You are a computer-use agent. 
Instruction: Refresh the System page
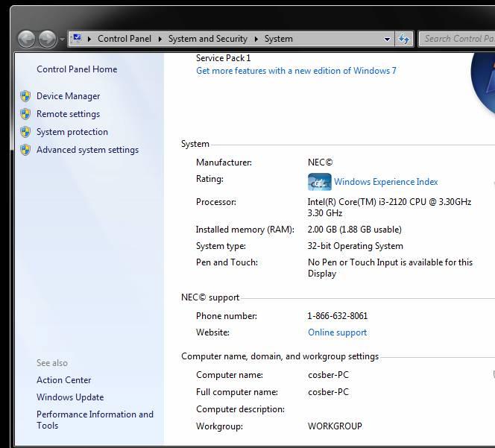point(404,40)
